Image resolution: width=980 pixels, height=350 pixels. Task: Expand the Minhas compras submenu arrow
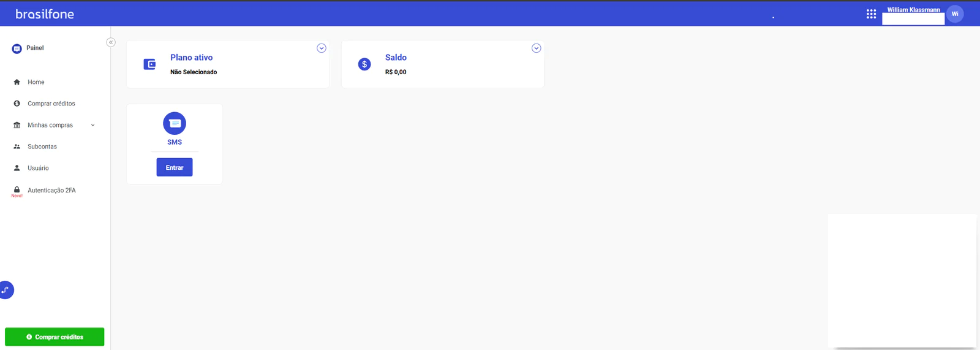tap(93, 125)
